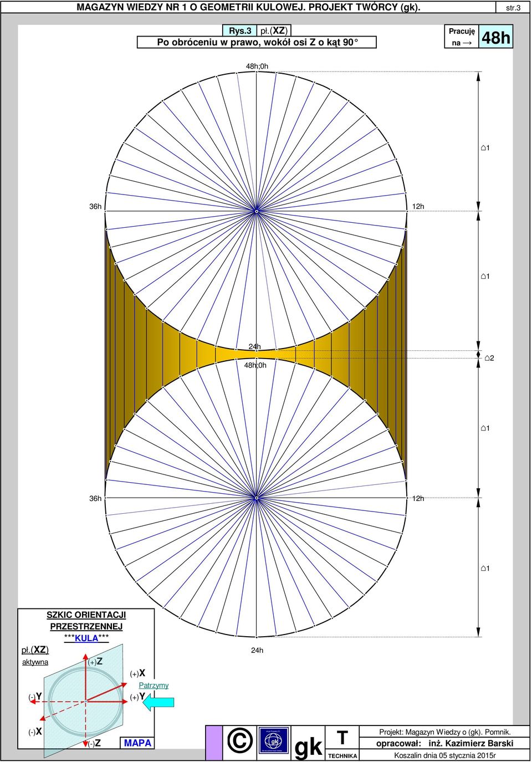Click the ⌂2 dimension marker

tap(489, 359)
